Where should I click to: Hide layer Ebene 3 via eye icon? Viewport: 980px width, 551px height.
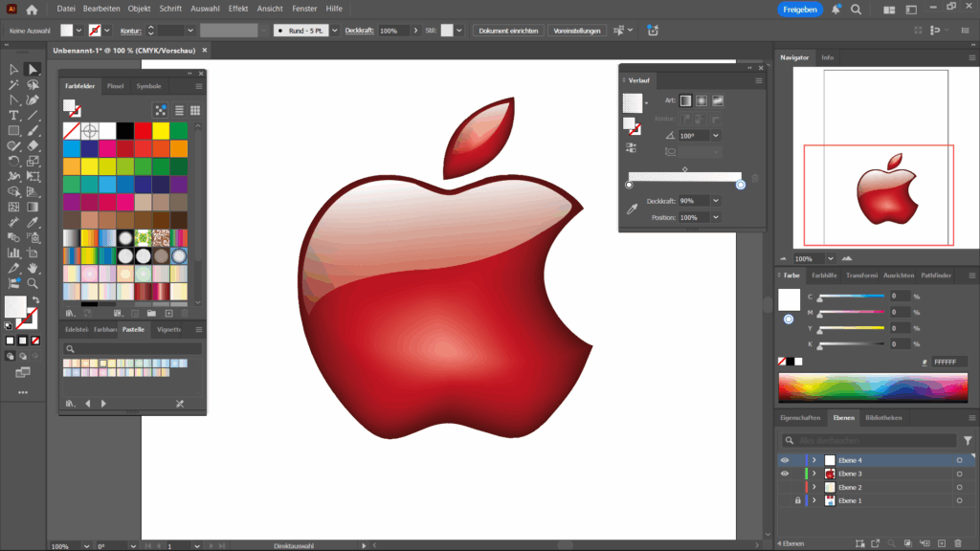click(785, 474)
